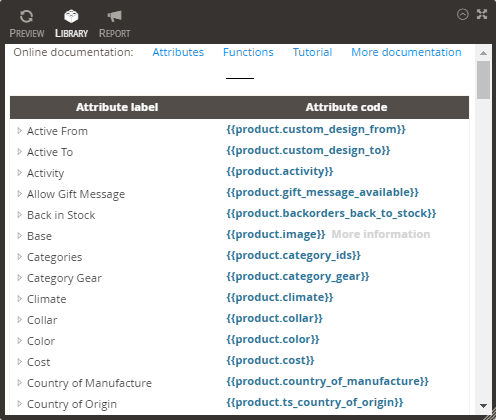This screenshot has width=496, height=420.
Task: Open the Library brick icon
Action: coord(71,16)
